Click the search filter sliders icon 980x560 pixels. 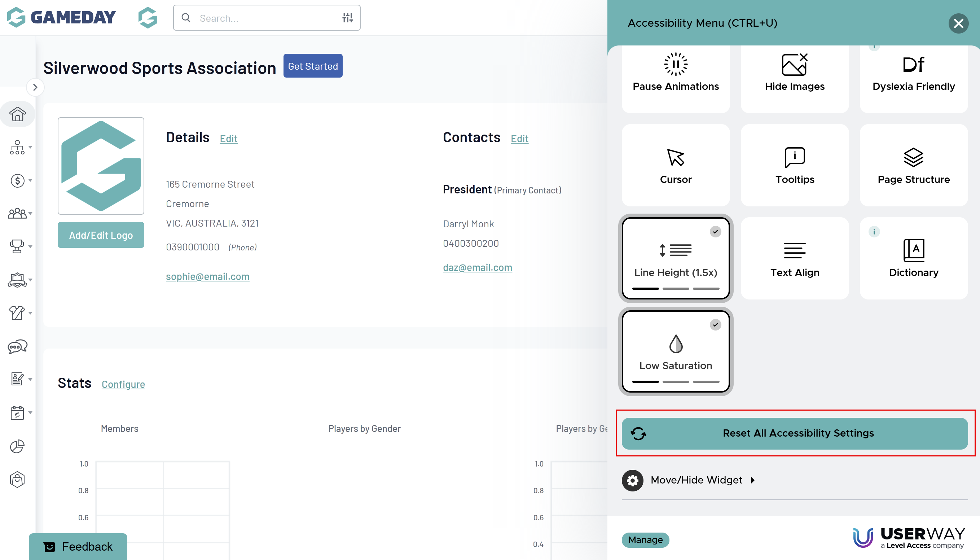point(348,18)
